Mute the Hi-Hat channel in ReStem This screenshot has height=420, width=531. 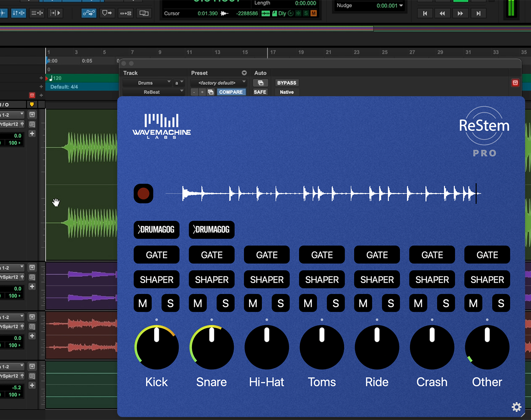252,303
